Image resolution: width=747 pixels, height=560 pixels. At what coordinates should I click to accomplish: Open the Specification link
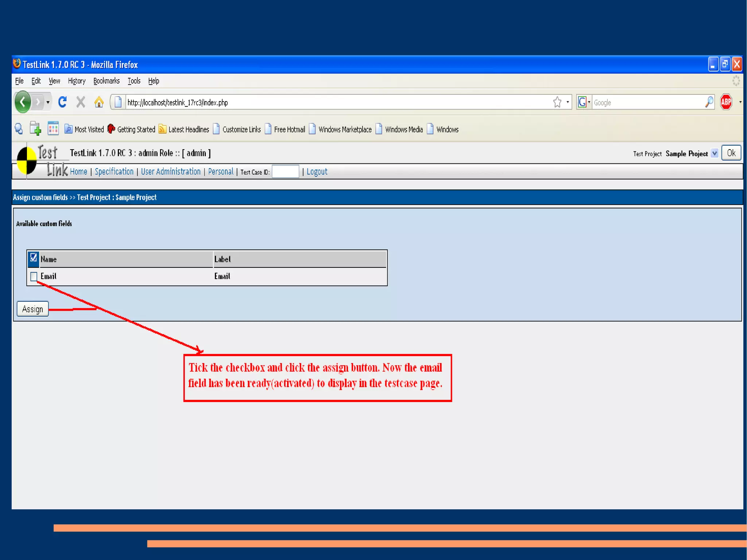(114, 171)
